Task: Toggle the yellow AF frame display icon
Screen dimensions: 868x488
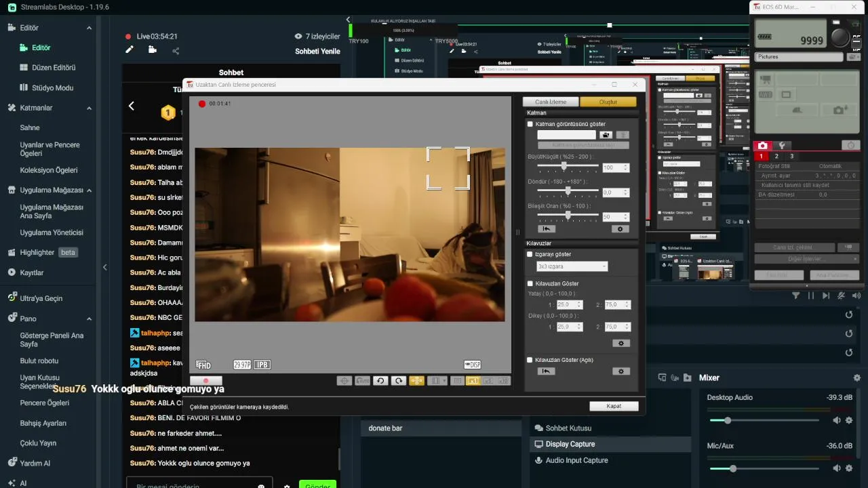Action: point(417,381)
